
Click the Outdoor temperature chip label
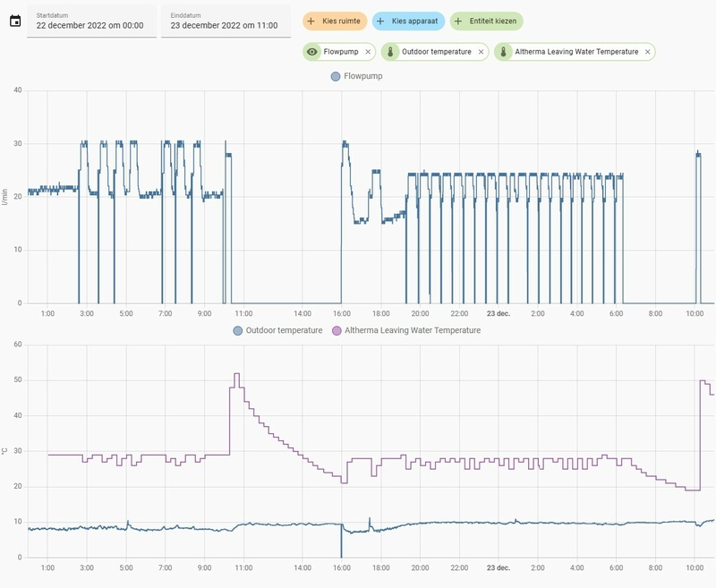click(437, 52)
